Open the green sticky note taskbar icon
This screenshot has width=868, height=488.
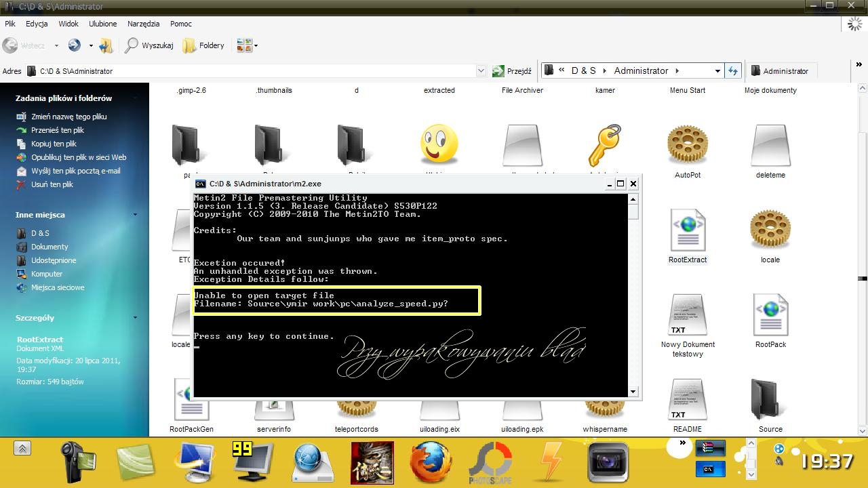tap(136, 464)
